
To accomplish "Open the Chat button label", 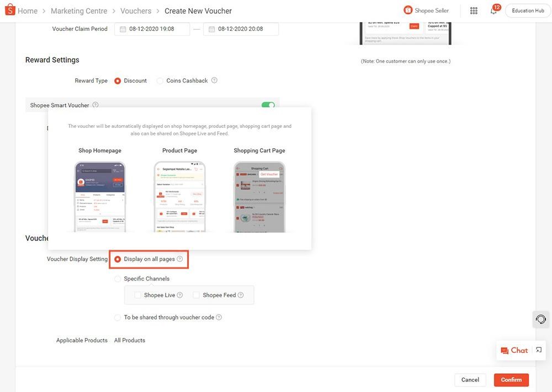I will coord(519,350).
